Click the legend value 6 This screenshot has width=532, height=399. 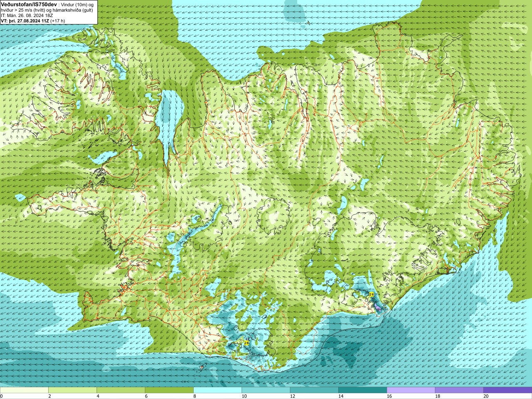146,396
